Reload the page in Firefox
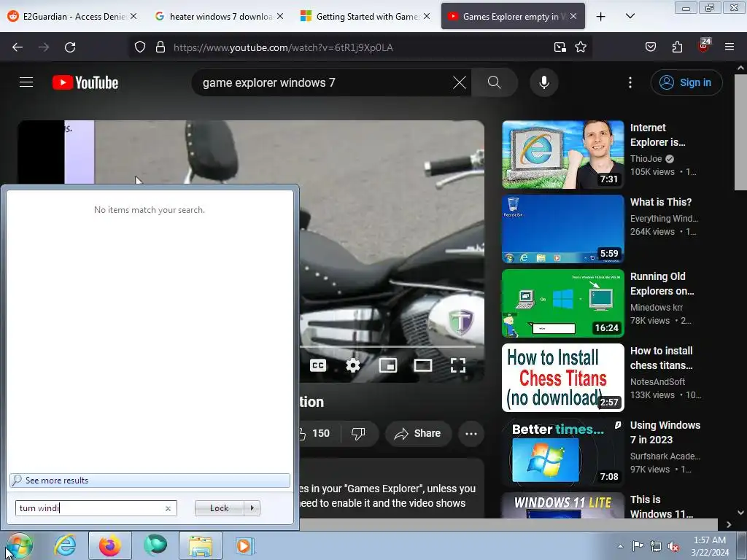 coord(70,47)
